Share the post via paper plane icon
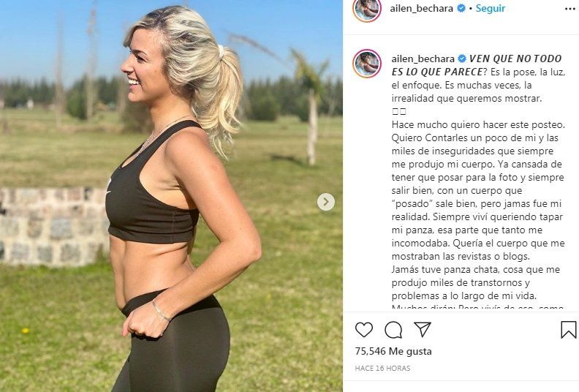Image resolution: width=579 pixels, height=392 pixels. [422, 329]
